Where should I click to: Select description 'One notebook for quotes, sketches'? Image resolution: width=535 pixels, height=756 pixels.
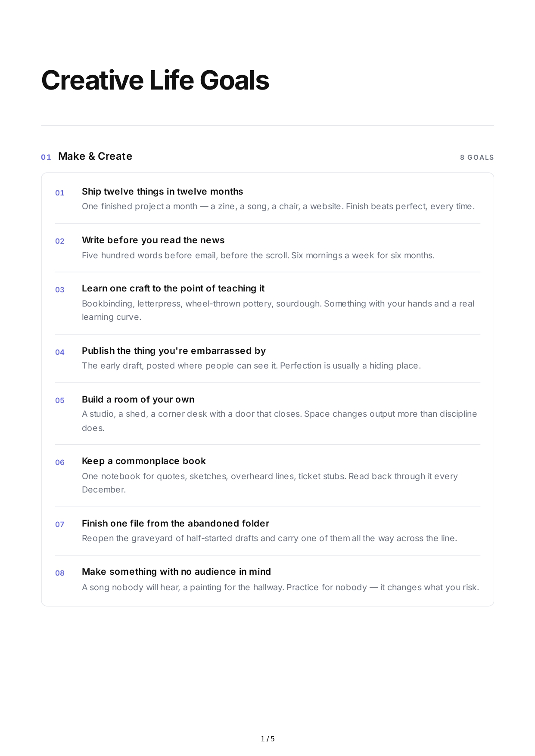click(270, 483)
